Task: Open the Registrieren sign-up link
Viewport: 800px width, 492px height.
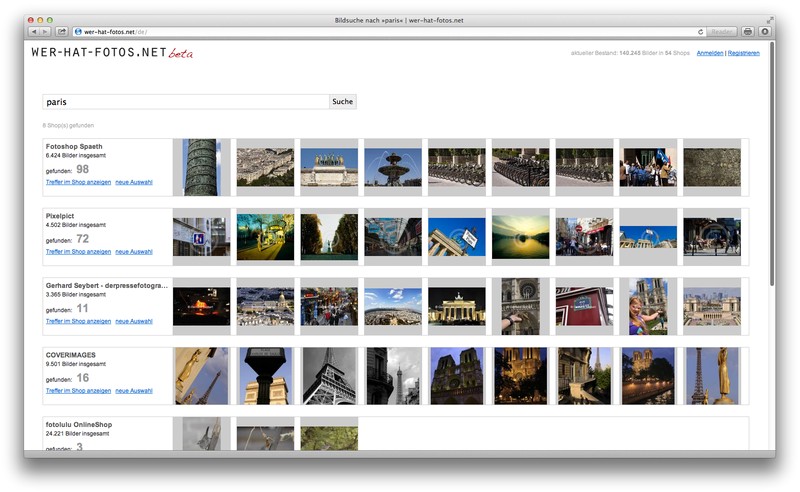Action: (743, 53)
